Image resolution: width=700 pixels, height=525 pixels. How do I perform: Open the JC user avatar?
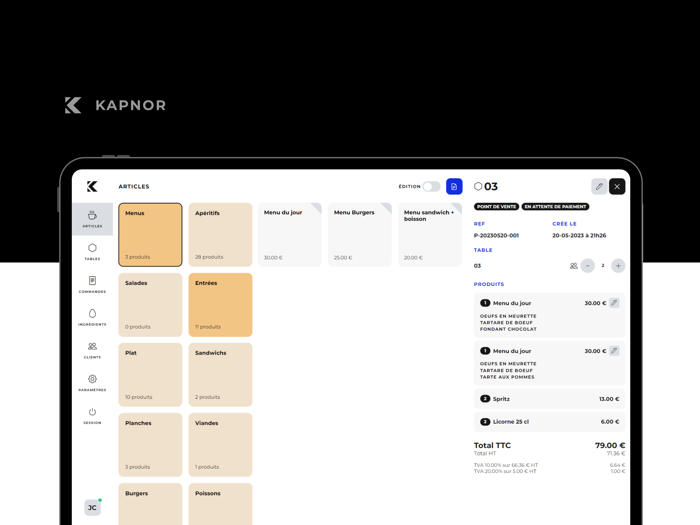[92, 508]
